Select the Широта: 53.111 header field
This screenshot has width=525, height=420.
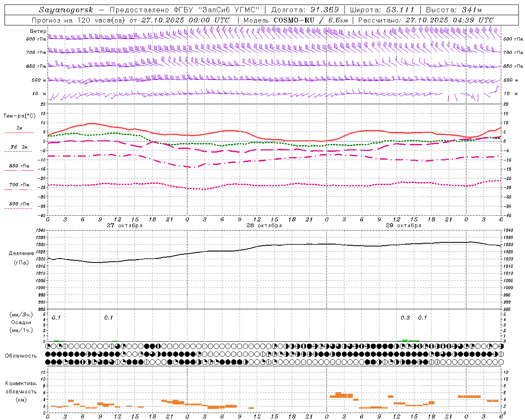382,9
